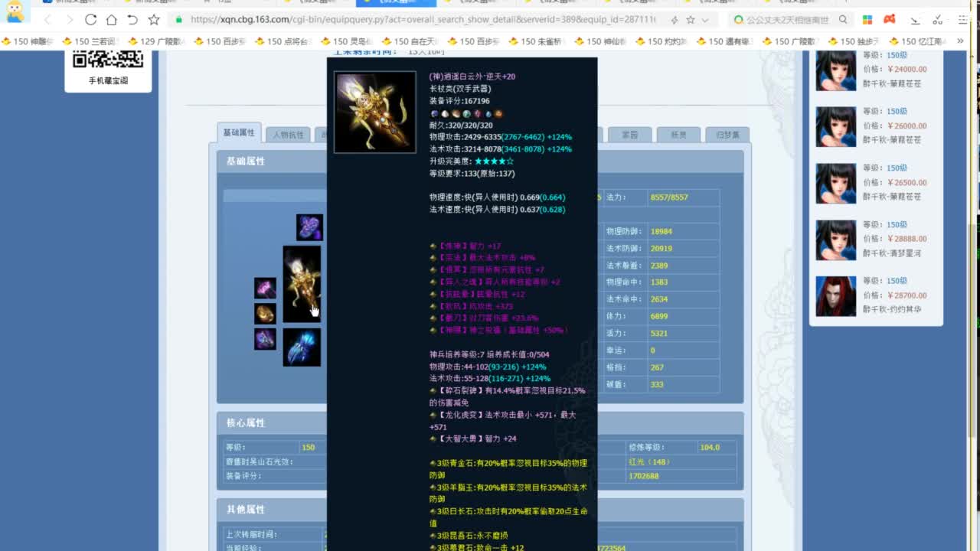The height and width of the screenshot is (551, 980).
Task: Click the price ¥26500.00
Action: [907, 182]
